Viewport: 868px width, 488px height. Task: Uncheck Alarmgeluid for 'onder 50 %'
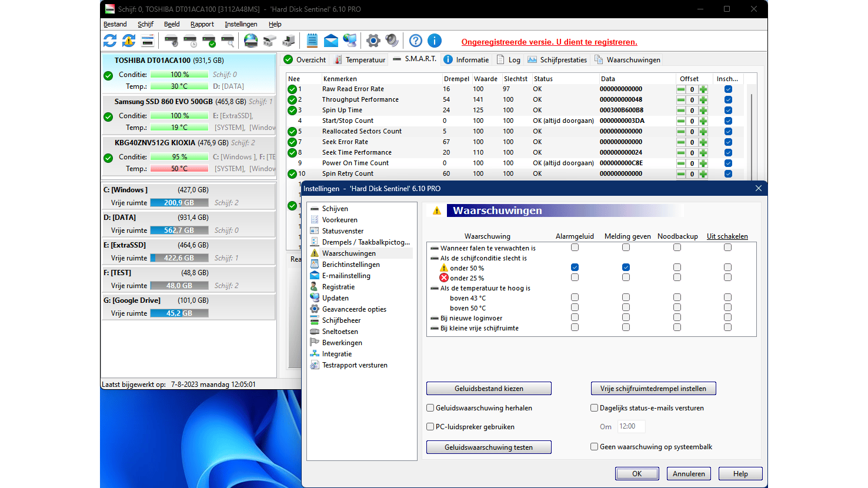(575, 268)
